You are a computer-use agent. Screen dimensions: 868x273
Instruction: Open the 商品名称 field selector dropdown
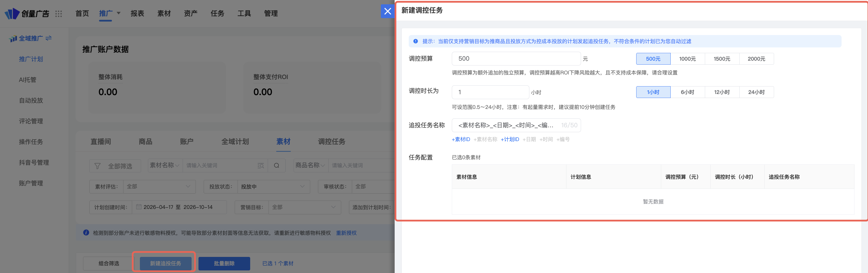[311, 166]
